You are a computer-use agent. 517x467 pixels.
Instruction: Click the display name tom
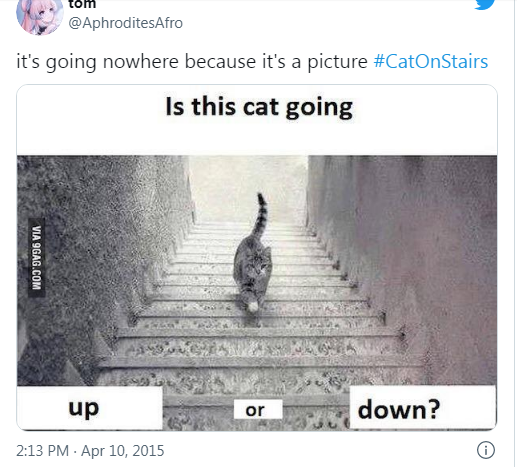pos(82,4)
